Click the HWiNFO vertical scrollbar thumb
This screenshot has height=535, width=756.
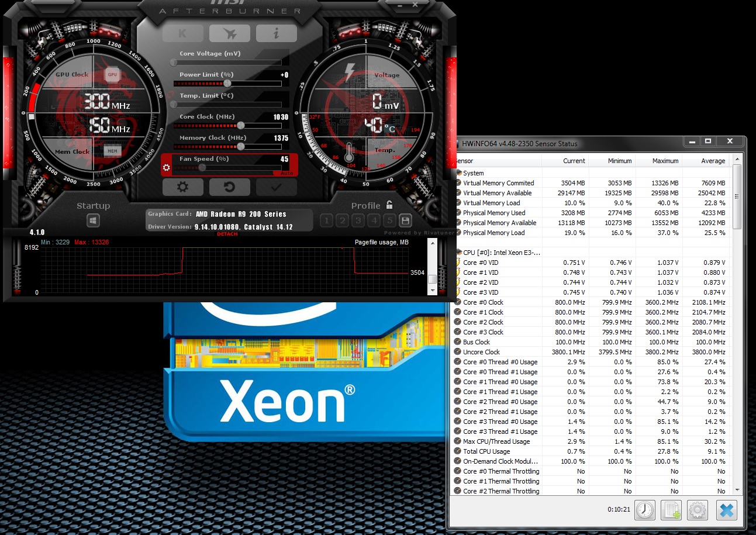pos(737,196)
